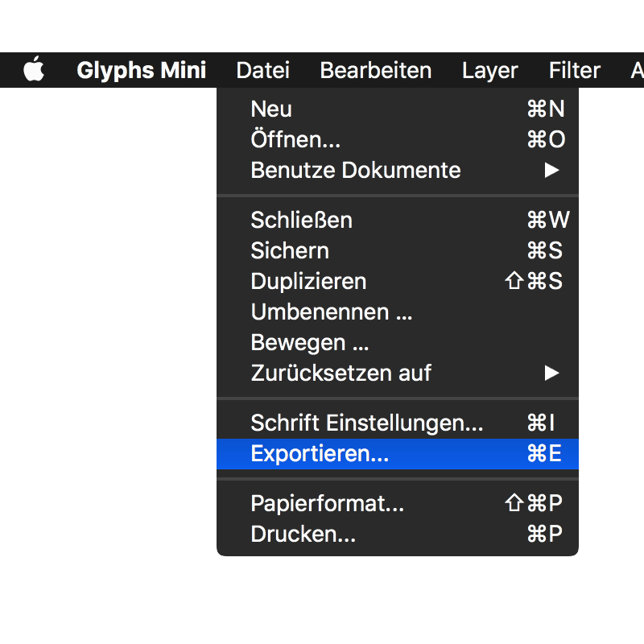
Task: Open the Filter menu
Action: (574, 71)
